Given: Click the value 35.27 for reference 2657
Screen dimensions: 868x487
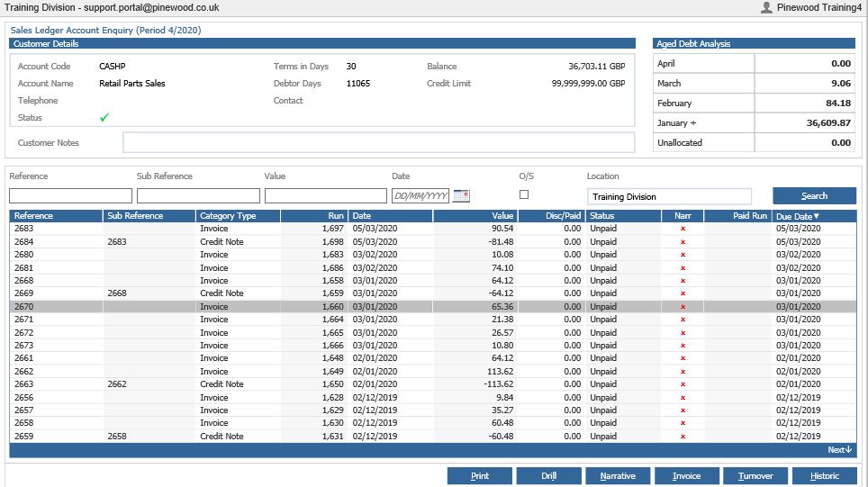Looking at the screenshot, I should point(502,410).
